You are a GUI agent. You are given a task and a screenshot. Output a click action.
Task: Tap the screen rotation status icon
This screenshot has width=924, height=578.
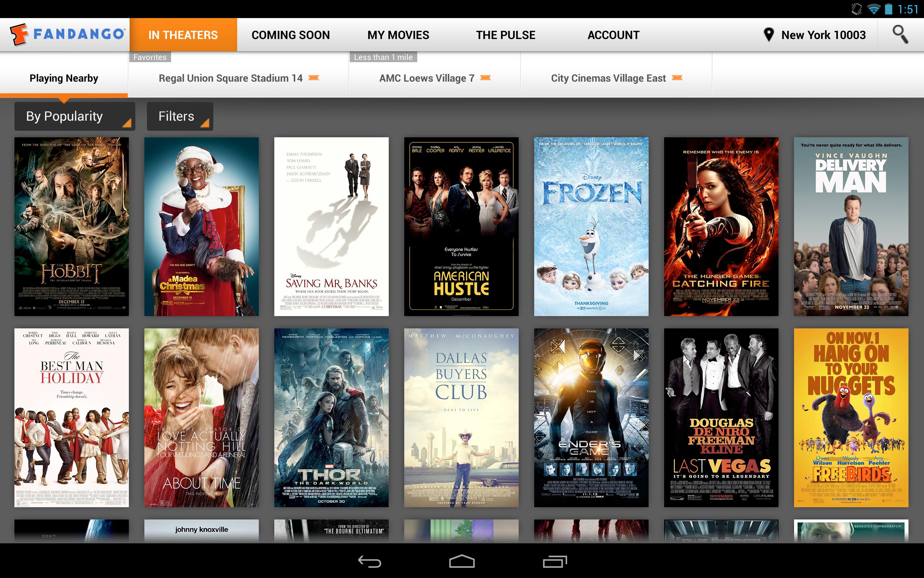857,9
